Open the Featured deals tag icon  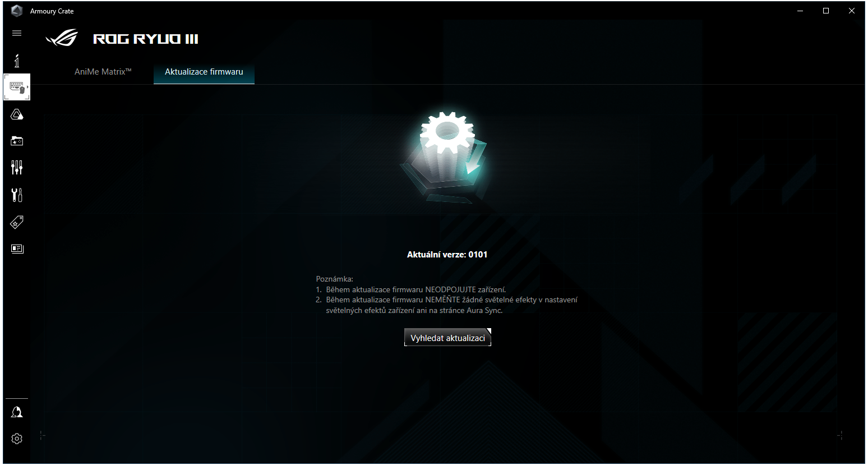[x=17, y=223]
